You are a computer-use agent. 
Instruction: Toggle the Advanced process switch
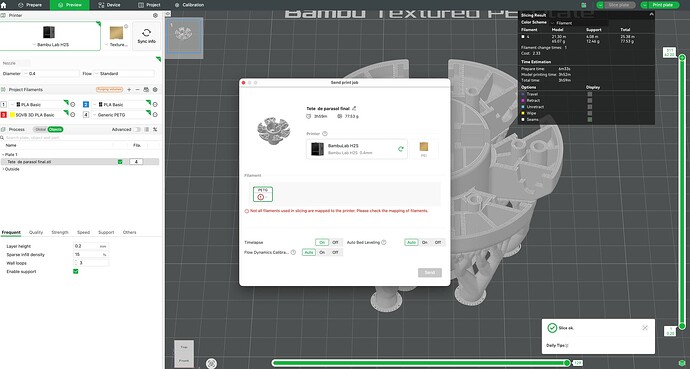(137, 129)
